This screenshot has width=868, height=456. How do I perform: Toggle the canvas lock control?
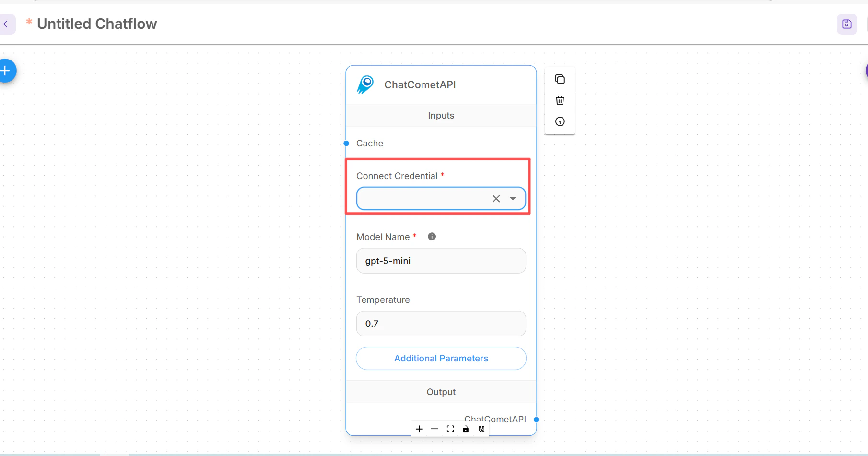tap(466, 429)
